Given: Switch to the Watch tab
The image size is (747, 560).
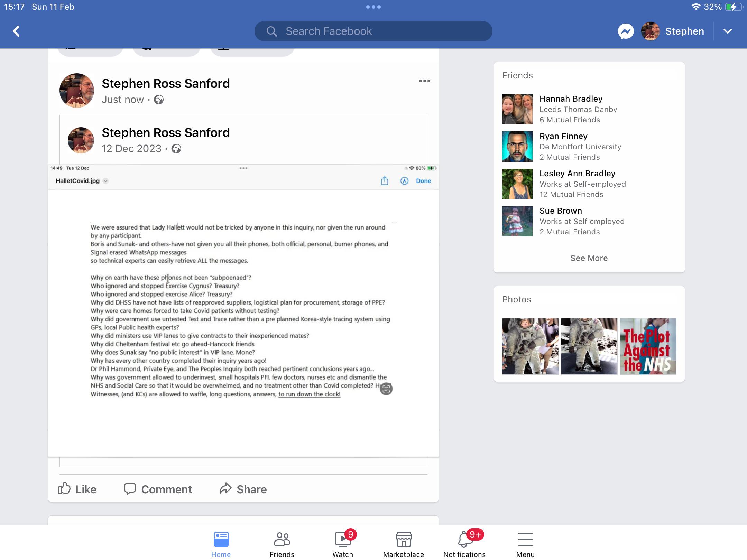Looking at the screenshot, I should point(343,544).
